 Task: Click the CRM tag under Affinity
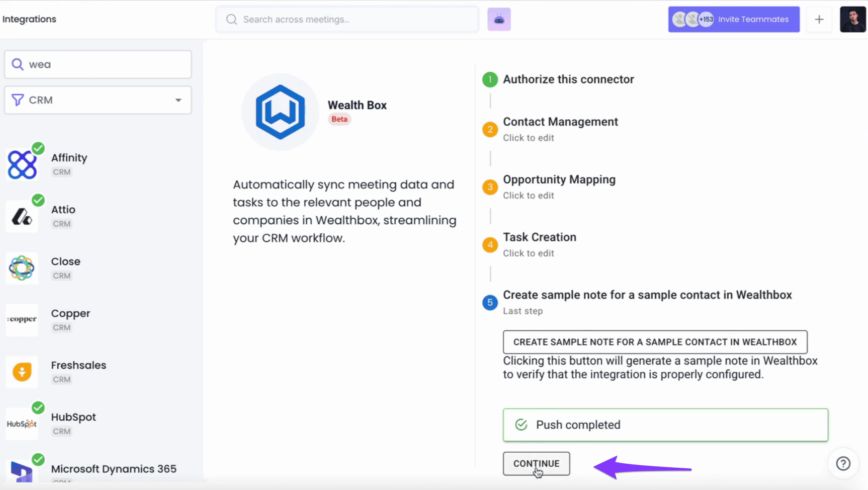coord(62,172)
